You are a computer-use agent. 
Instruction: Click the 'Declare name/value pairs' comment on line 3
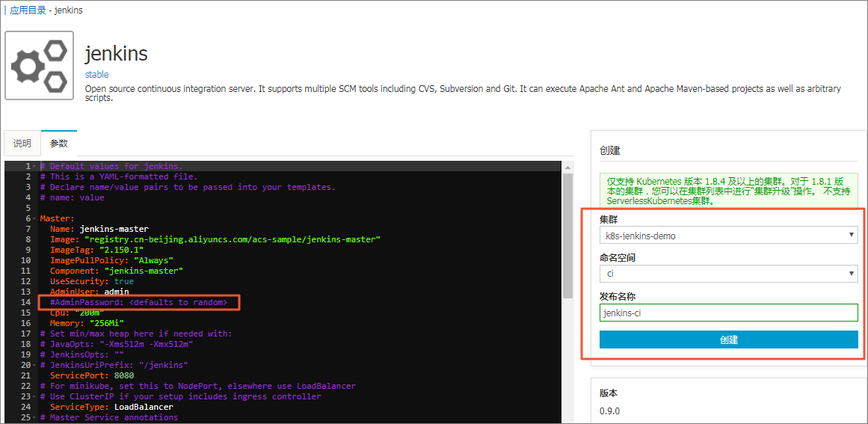coord(188,187)
